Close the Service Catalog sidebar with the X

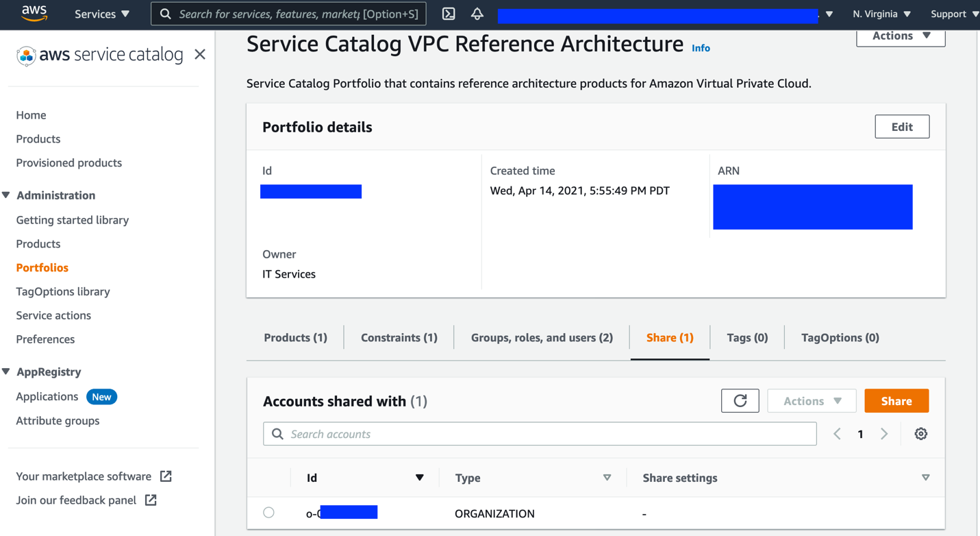199,54
